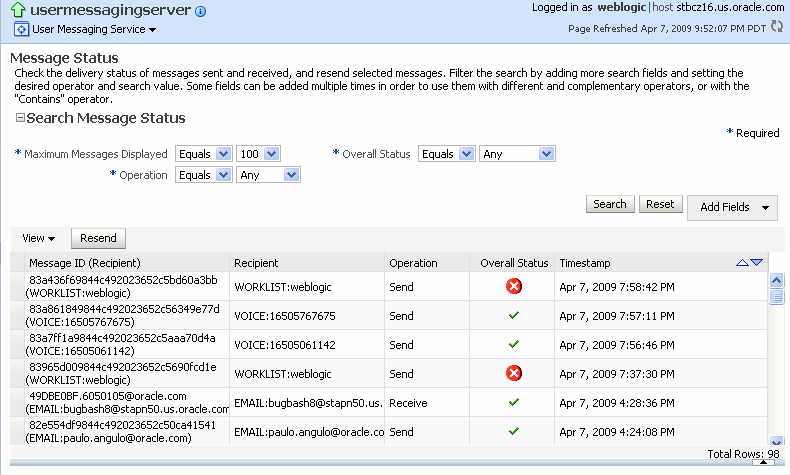Select the row header of the paulo.angulo email message
This screenshot has height=475, width=790.
[17, 431]
